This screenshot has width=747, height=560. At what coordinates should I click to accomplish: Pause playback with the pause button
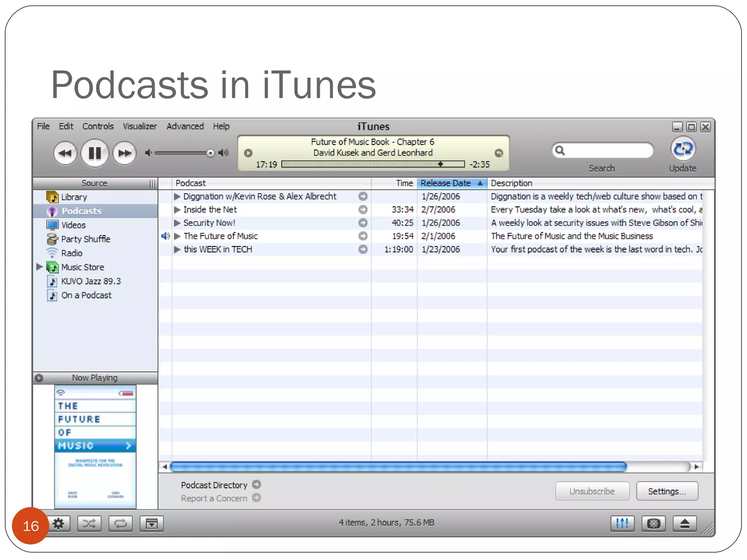pyautogui.click(x=95, y=153)
